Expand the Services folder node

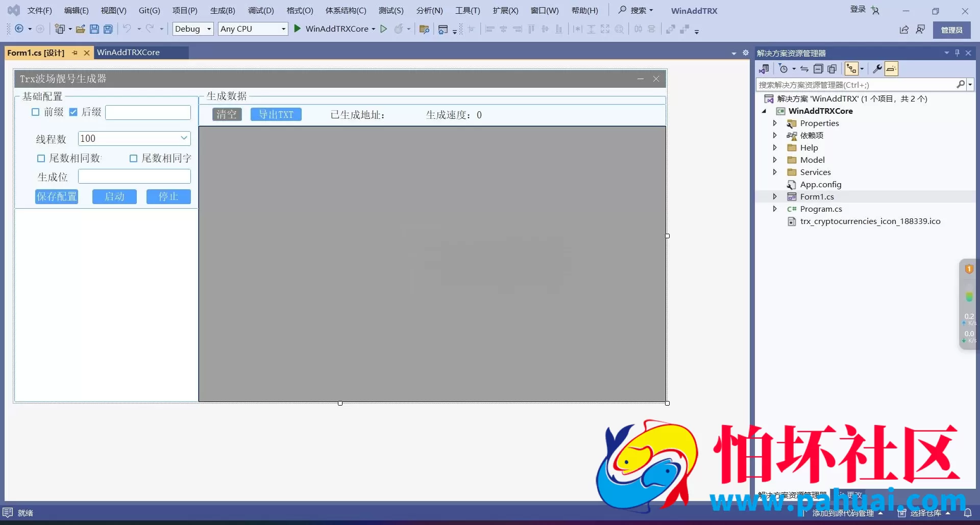[x=775, y=172]
